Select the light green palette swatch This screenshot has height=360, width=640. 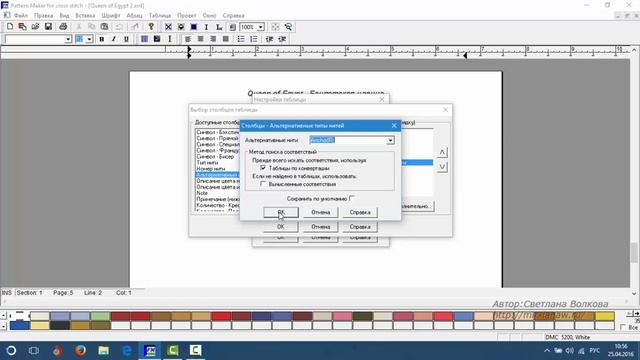pos(100,316)
